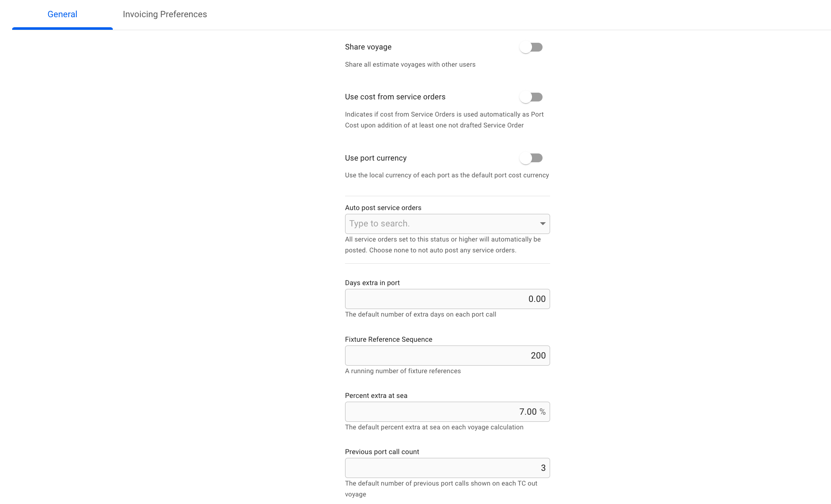This screenshot has height=504, width=831.
Task: Expand Auto post service orders dropdown arrow
Action: (543, 224)
